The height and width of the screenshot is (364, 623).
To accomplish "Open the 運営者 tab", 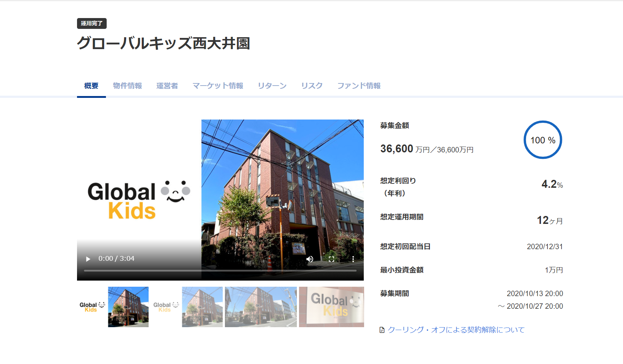I will tap(167, 86).
